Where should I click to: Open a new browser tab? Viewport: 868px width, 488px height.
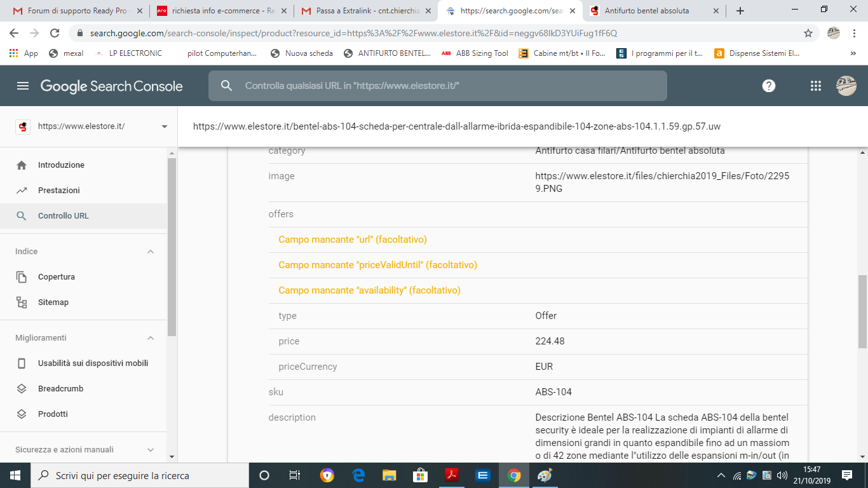[740, 11]
